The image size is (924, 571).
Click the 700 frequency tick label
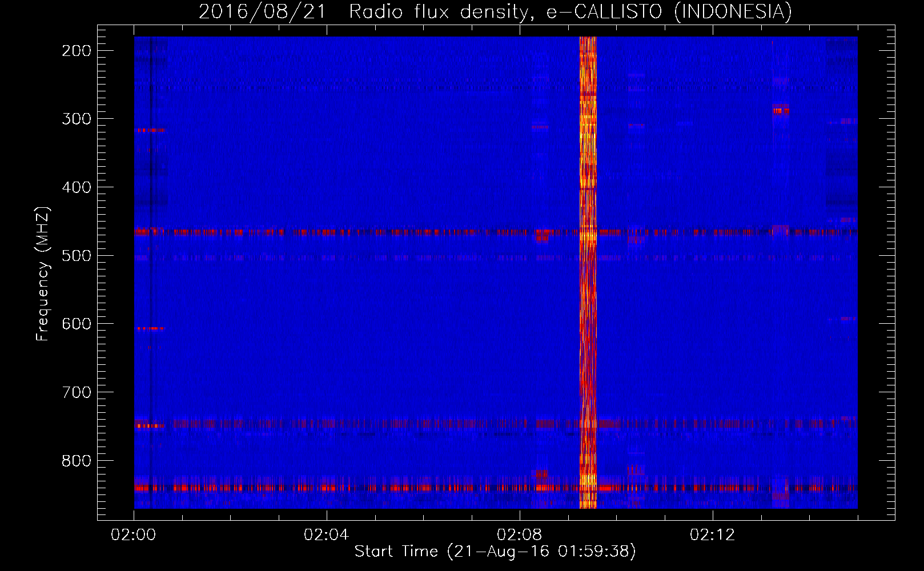click(x=77, y=392)
